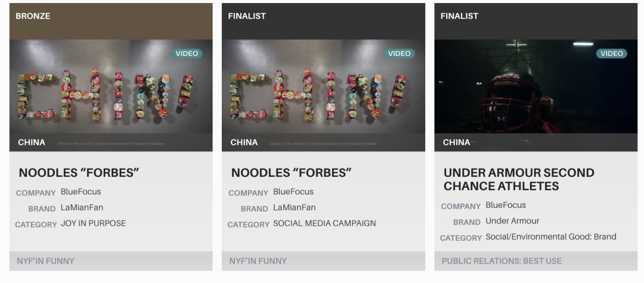The height and width of the screenshot is (283, 644).
Task: Click the Finalist card's Noodles "Forbes" title
Action: pos(291,173)
